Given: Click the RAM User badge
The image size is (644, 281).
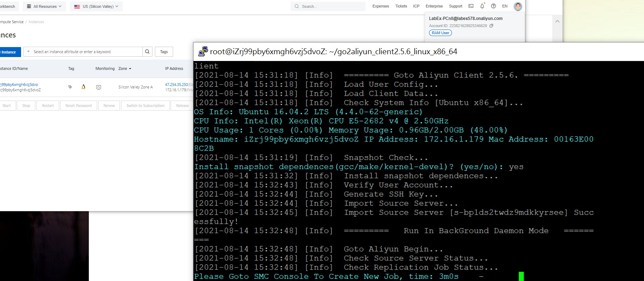Looking at the screenshot, I should coord(440,33).
